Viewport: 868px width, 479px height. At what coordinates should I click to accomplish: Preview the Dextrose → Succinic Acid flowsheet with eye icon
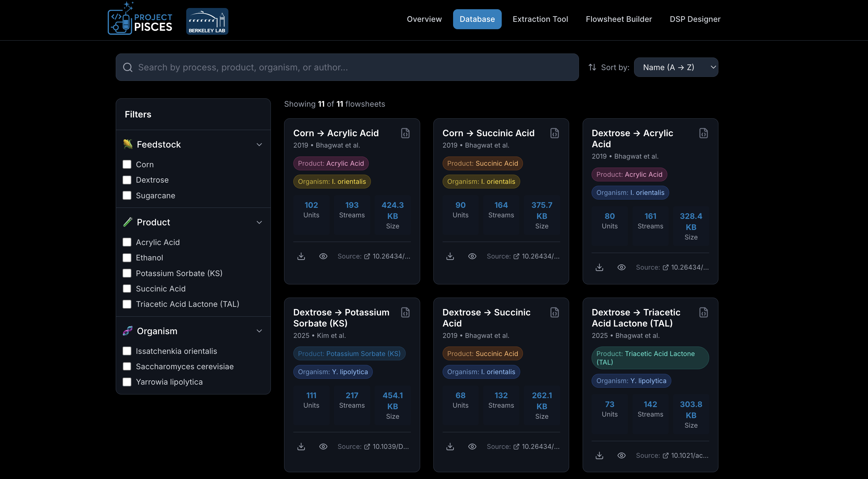pyautogui.click(x=472, y=446)
